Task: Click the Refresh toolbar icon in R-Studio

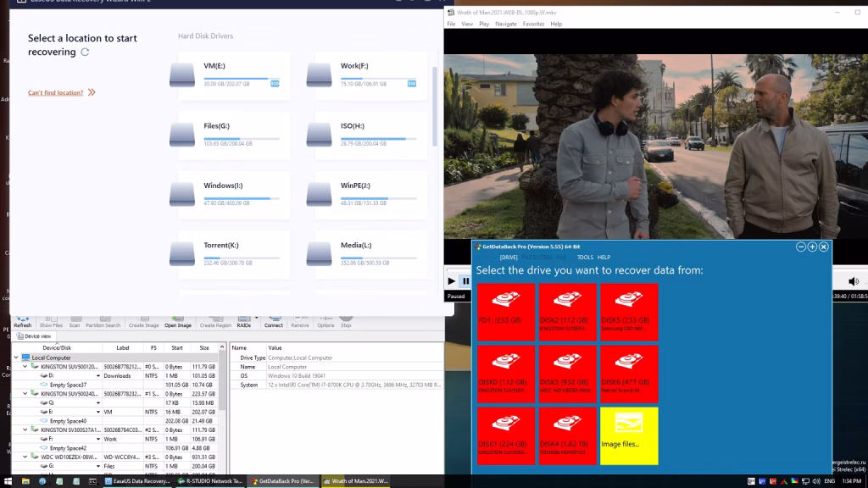Action: pos(23,321)
